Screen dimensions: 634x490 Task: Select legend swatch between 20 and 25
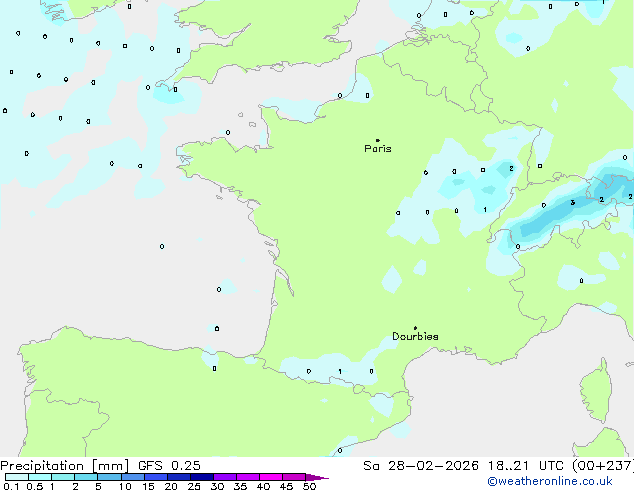[179, 477]
